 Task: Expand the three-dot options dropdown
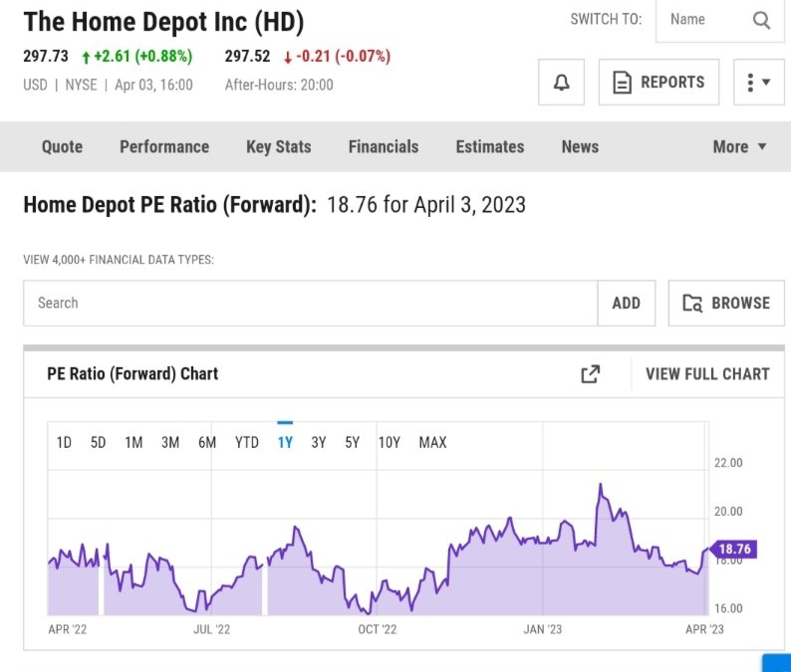pos(759,83)
